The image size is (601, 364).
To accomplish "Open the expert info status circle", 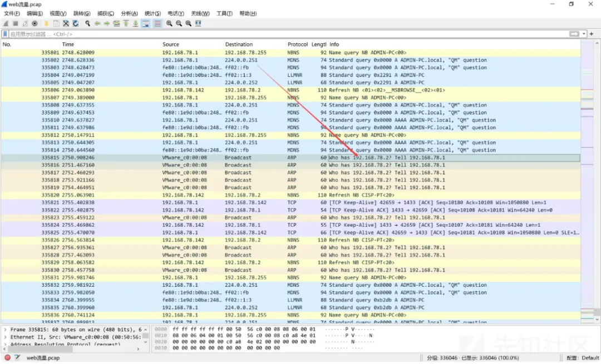I will point(8,358).
